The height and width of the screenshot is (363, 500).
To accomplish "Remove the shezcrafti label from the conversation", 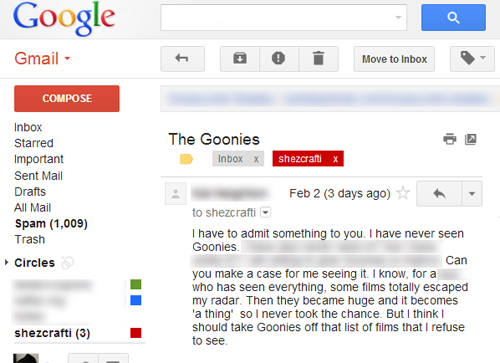I will pyautogui.click(x=335, y=159).
